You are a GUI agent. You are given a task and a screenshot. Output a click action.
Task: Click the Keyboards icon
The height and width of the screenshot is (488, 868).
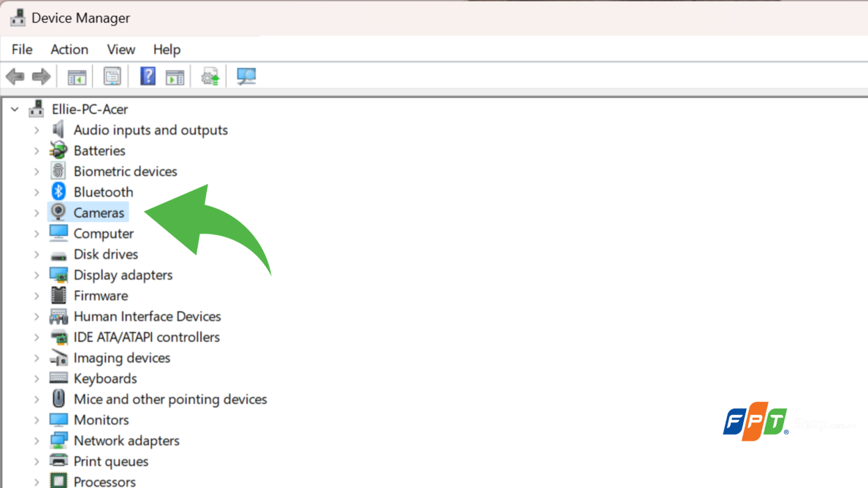coord(58,378)
